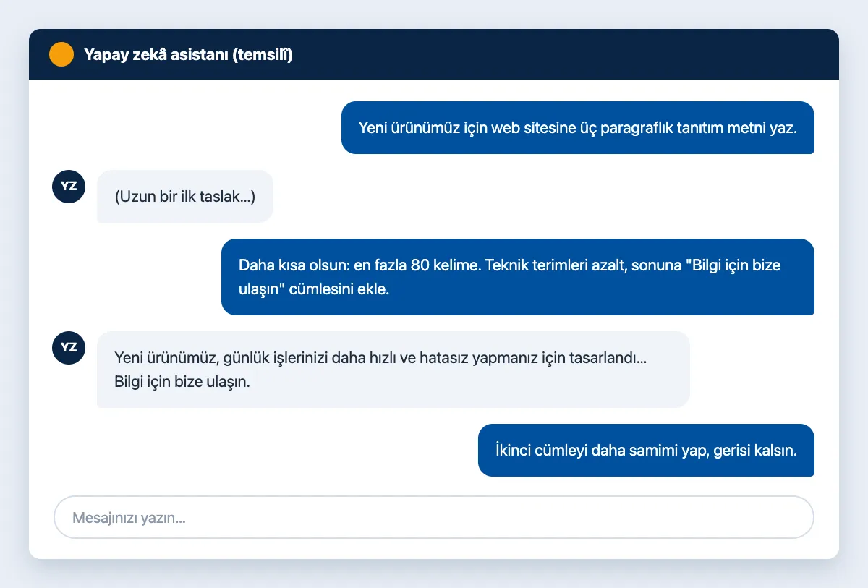Focus the "Mesajınızı yazın..." message input
This screenshot has width=868, height=588.
[x=434, y=517]
